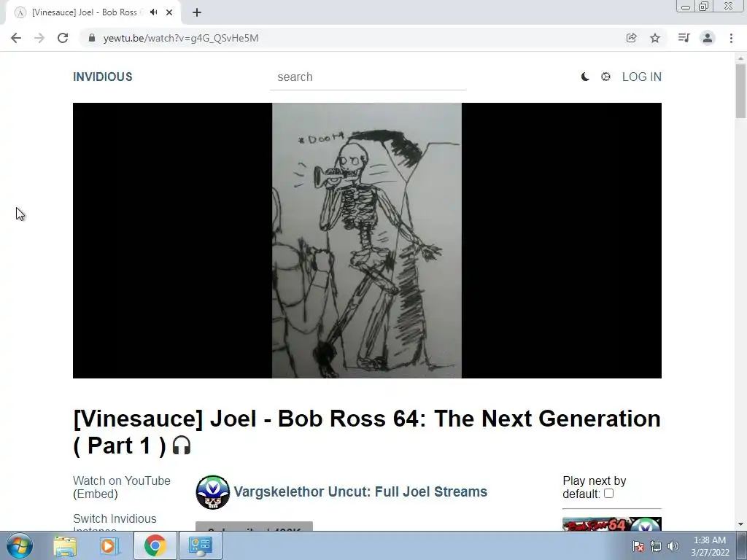The height and width of the screenshot is (560, 747).
Task: Click the video player area
Action: pyautogui.click(x=367, y=241)
